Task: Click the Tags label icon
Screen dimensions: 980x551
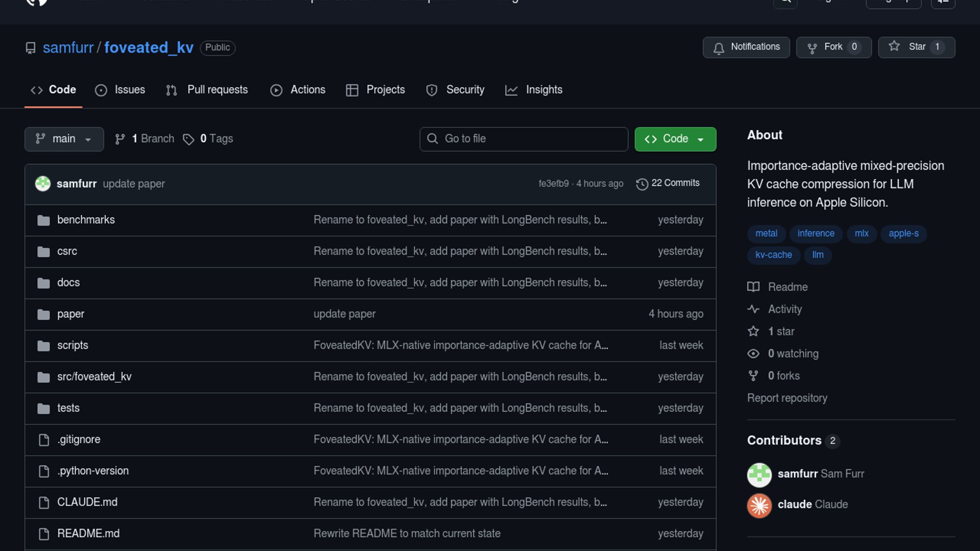Action: tap(188, 139)
